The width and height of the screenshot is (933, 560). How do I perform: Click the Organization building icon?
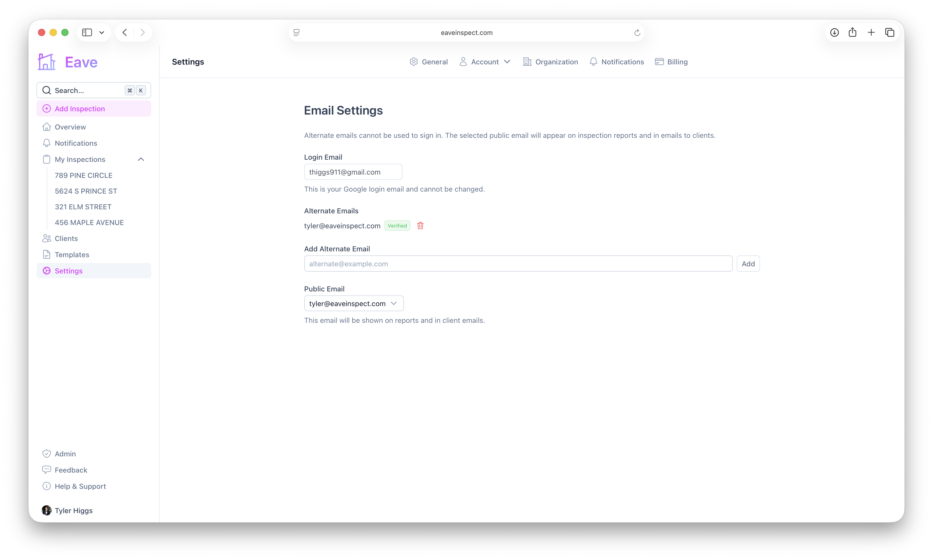click(x=527, y=62)
